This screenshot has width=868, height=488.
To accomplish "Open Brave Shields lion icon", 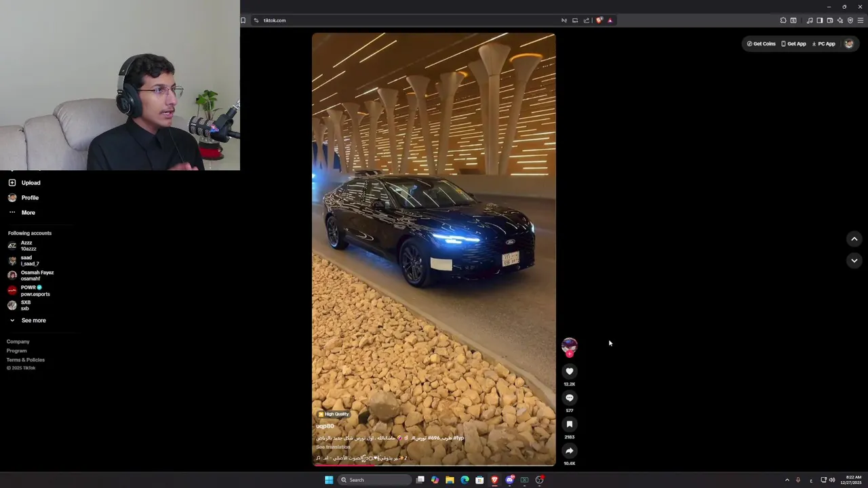I will pos(599,20).
